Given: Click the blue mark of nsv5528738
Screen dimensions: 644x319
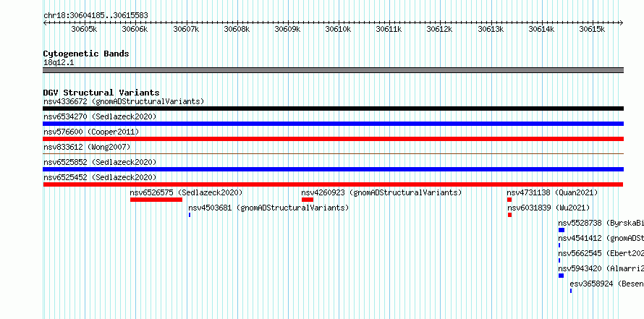Looking at the screenshot, I should pos(562,230).
